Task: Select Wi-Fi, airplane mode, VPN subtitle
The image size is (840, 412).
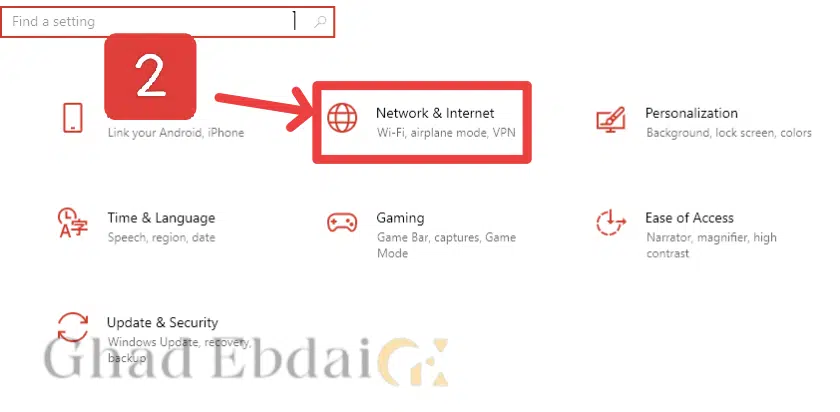Action: tap(446, 132)
